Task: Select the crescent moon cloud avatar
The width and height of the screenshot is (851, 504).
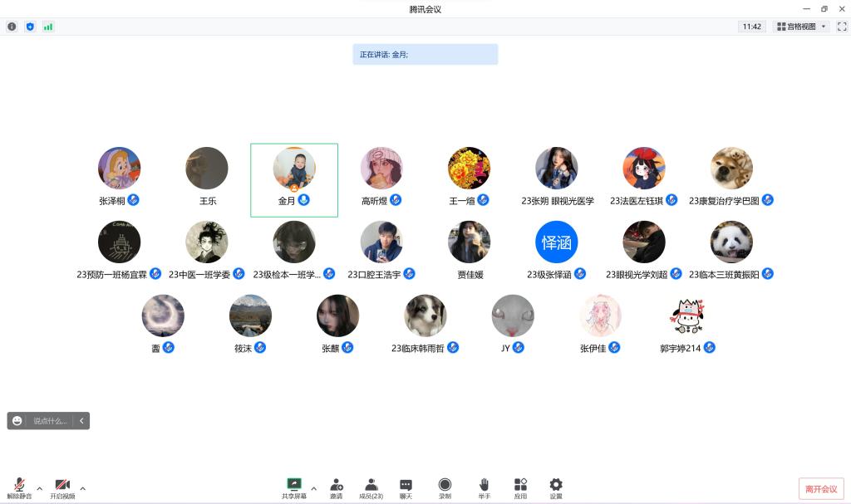Action: tap(163, 316)
